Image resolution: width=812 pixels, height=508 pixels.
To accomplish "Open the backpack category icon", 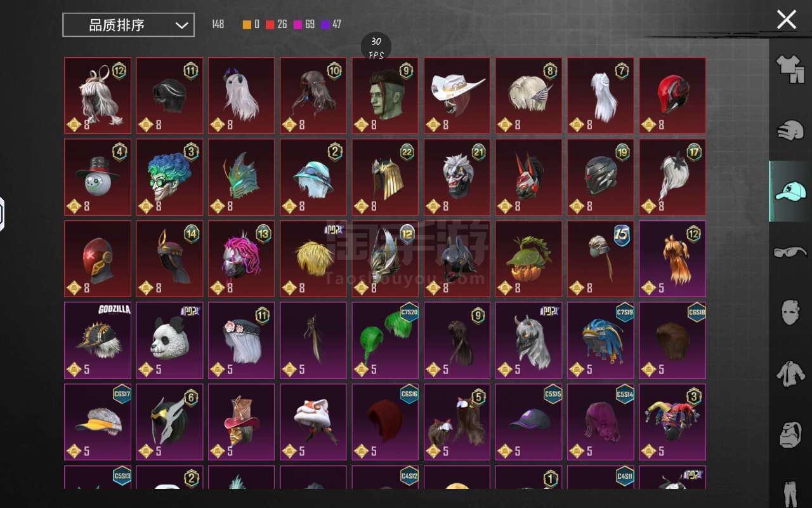I will (790, 434).
